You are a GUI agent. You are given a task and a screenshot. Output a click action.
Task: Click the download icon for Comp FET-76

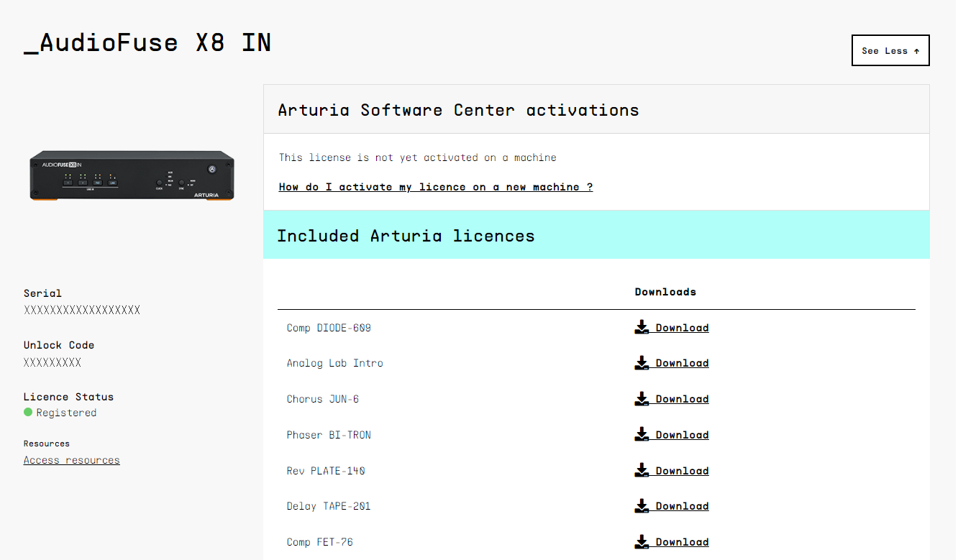642,542
